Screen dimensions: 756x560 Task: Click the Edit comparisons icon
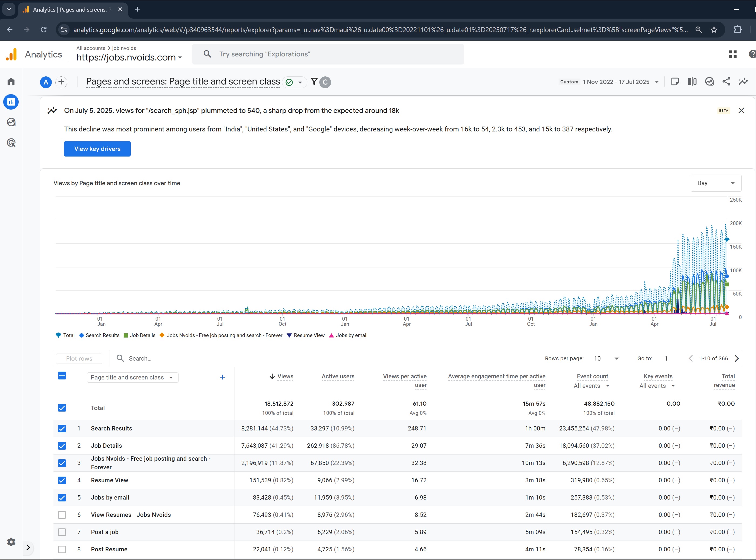coord(692,82)
